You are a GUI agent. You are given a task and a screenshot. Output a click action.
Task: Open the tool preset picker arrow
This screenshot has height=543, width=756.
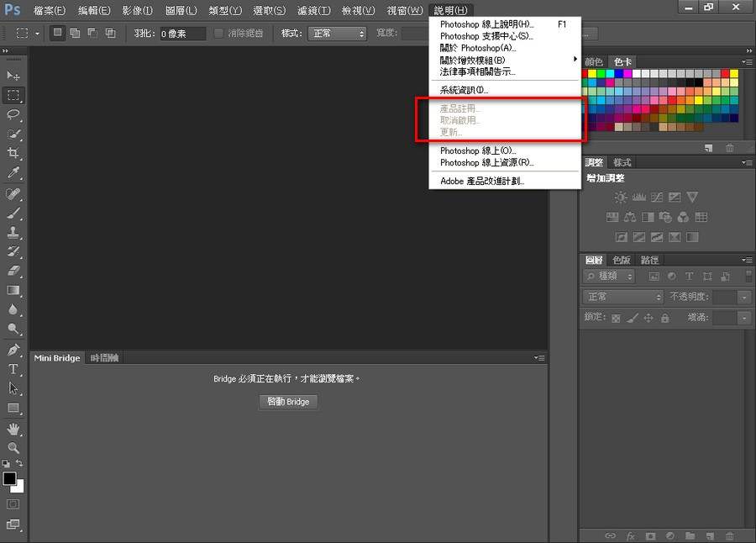(37, 34)
